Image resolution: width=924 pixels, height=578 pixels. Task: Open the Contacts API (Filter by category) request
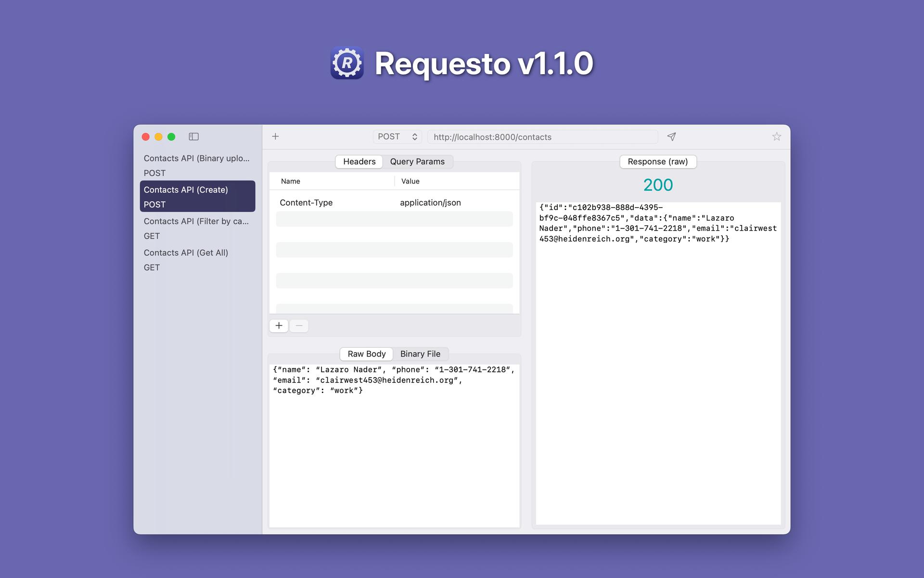pos(196,221)
